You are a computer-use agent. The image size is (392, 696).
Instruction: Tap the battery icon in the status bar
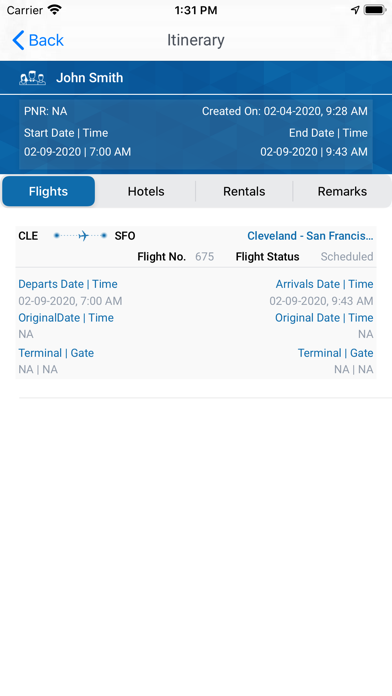point(374,10)
